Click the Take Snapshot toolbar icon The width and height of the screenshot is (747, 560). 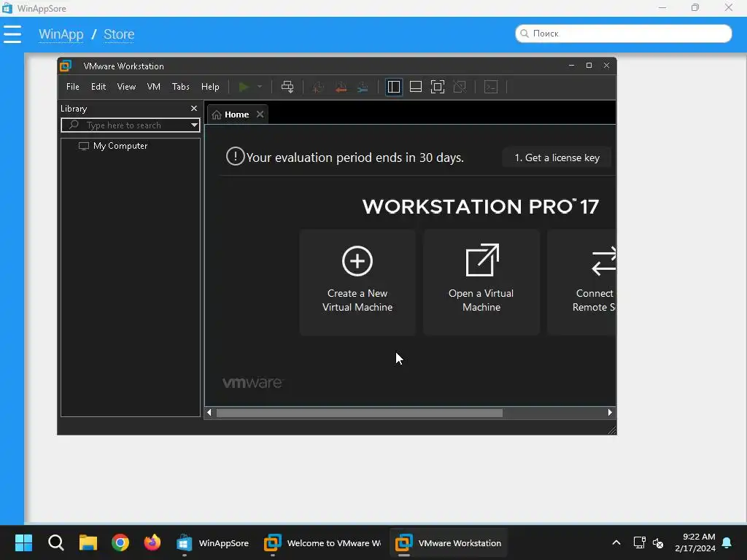(x=318, y=87)
